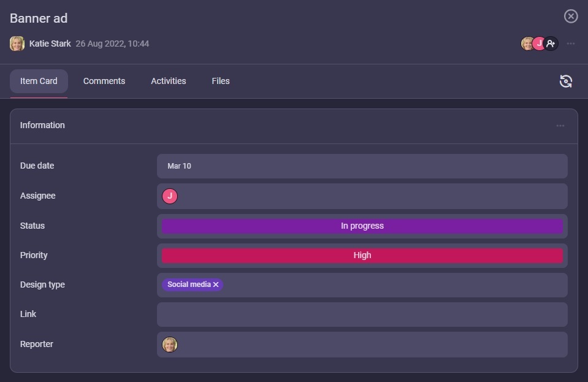Click the Banner ad title text
588x382 pixels.
(x=39, y=18)
